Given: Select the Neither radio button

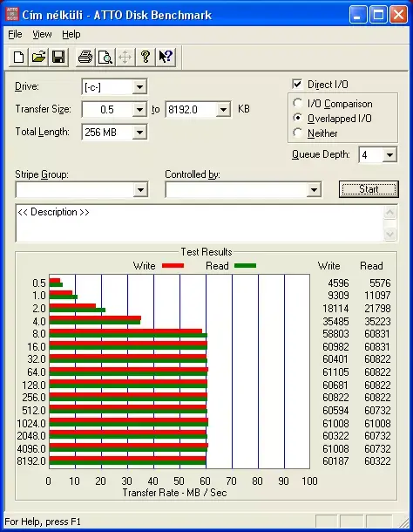Looking at the screenshot, I should tap(297, 133).
